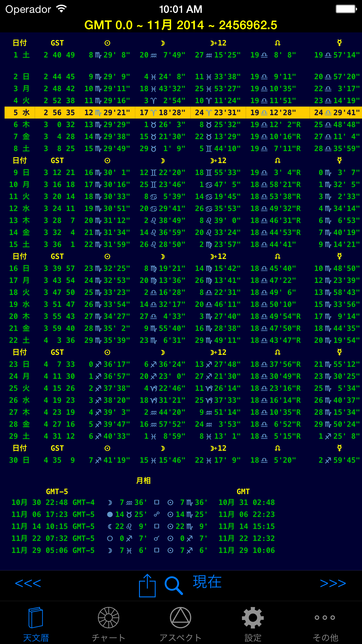Image resolution: width=362 pixels, height=644 pixels.
Task: Tap the Moon symbol column header at top
Action: tap(163, 43)
